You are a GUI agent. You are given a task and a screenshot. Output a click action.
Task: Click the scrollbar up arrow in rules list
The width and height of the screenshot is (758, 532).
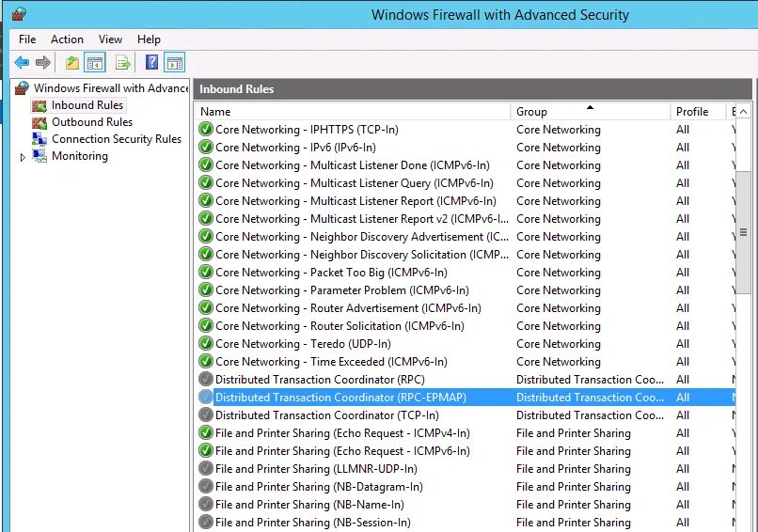pos(744,112)
